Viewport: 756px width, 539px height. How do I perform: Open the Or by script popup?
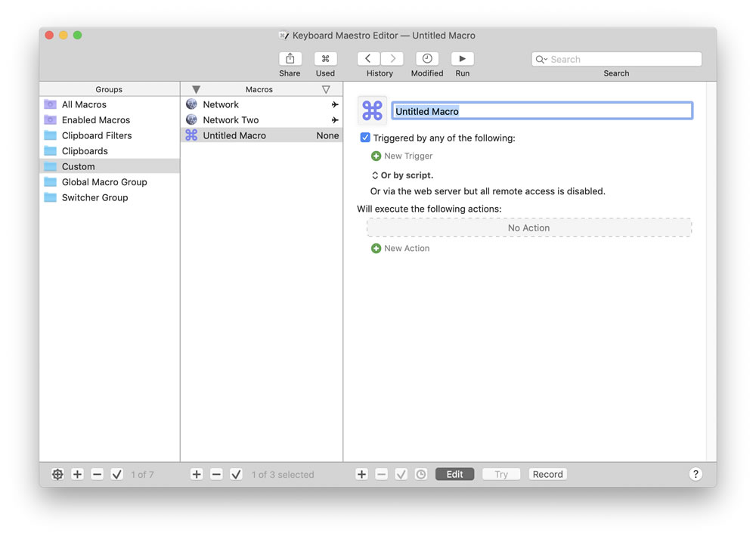(x=401, y=175)
